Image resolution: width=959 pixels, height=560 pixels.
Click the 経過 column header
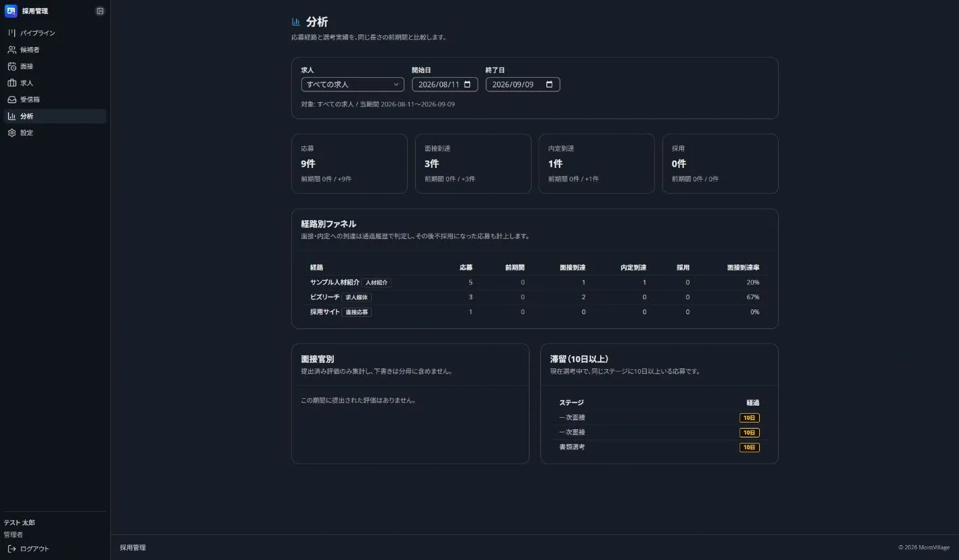pos(753,403)
